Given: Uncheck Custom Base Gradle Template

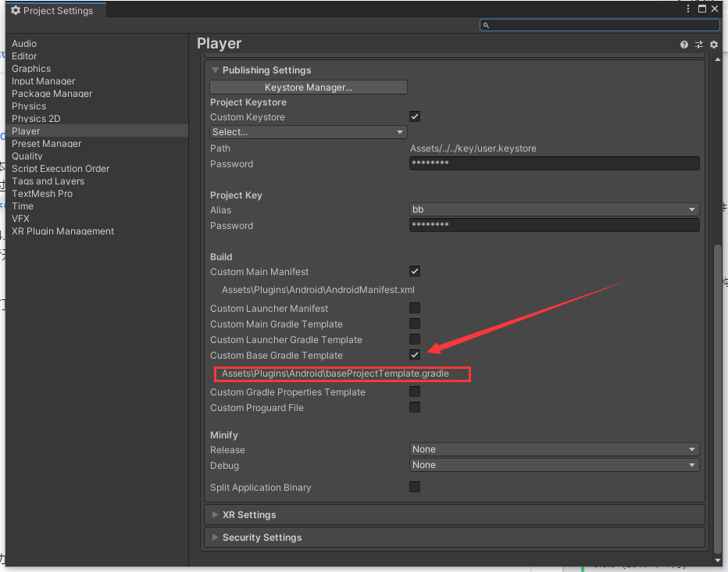Looking at the screenshot, I should pos(415,356).
